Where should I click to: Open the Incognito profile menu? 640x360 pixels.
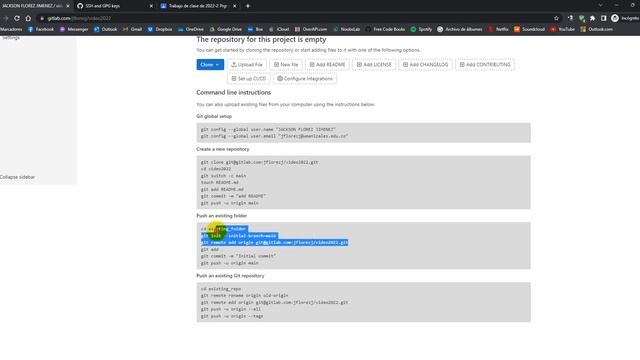(624, 18)
